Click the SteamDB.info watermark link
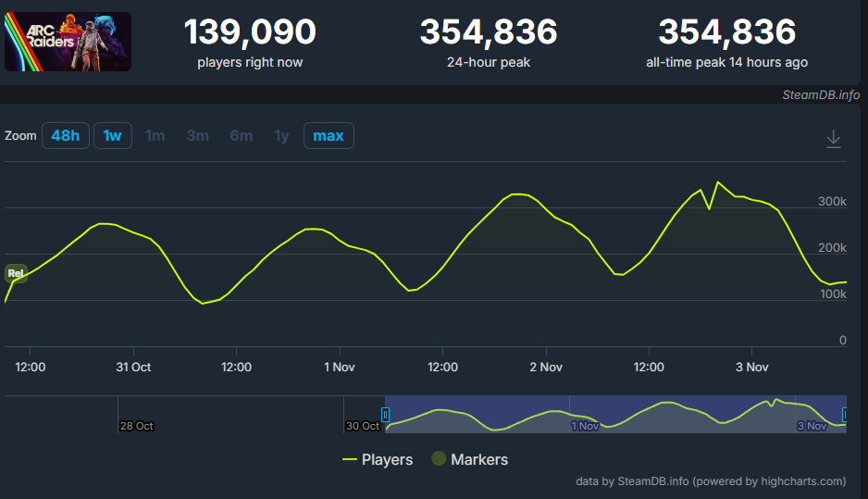 (820, 94)
